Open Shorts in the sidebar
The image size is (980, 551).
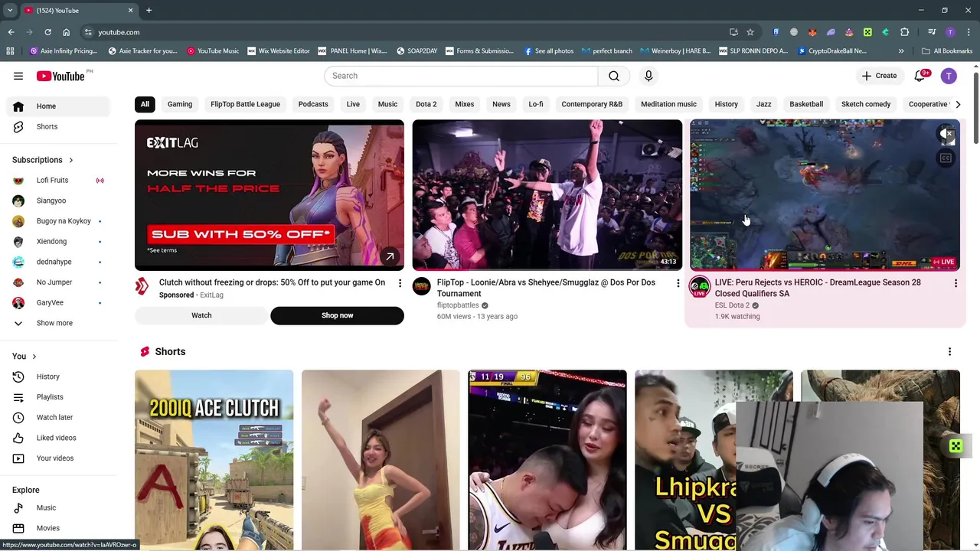[60, 126]
